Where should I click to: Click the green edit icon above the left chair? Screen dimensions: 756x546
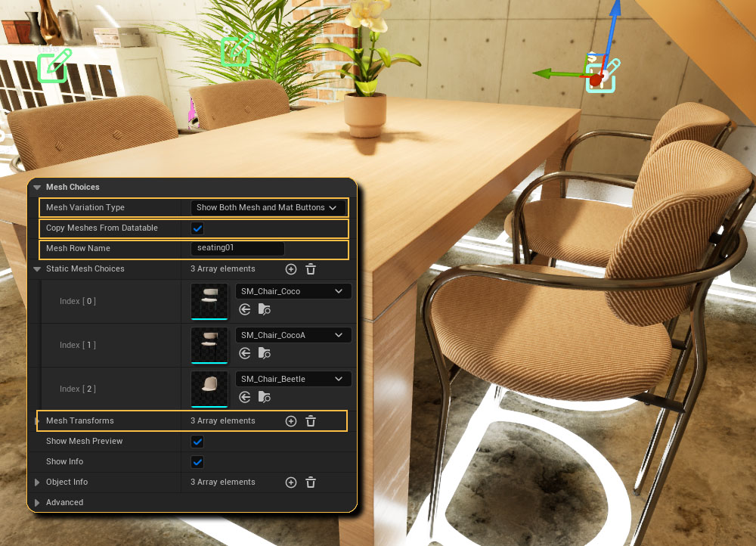pyautogui.click(x=54, y=66)
